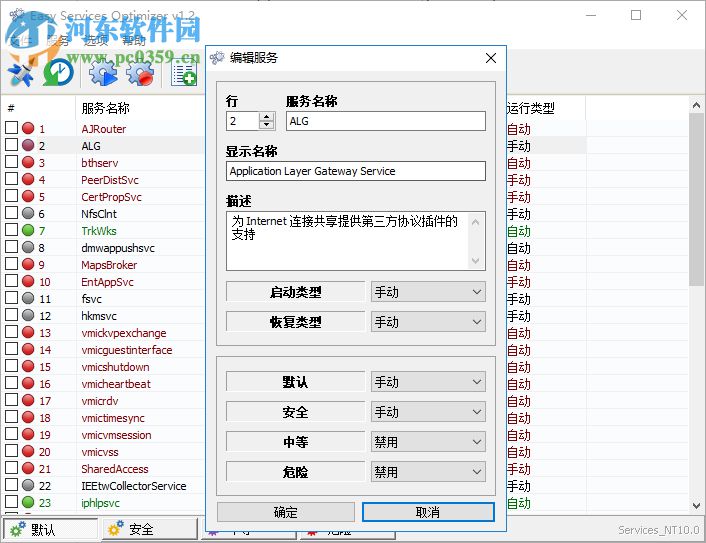This screenshot has height=543, width=706.
Task: Increase the 行 number spinner
Action: tap(267, 117)
